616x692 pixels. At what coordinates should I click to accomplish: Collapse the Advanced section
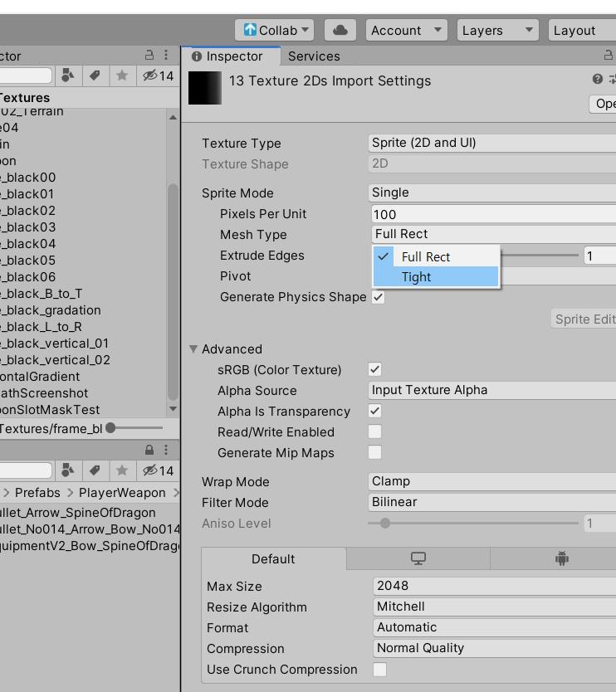click(193, 348)
